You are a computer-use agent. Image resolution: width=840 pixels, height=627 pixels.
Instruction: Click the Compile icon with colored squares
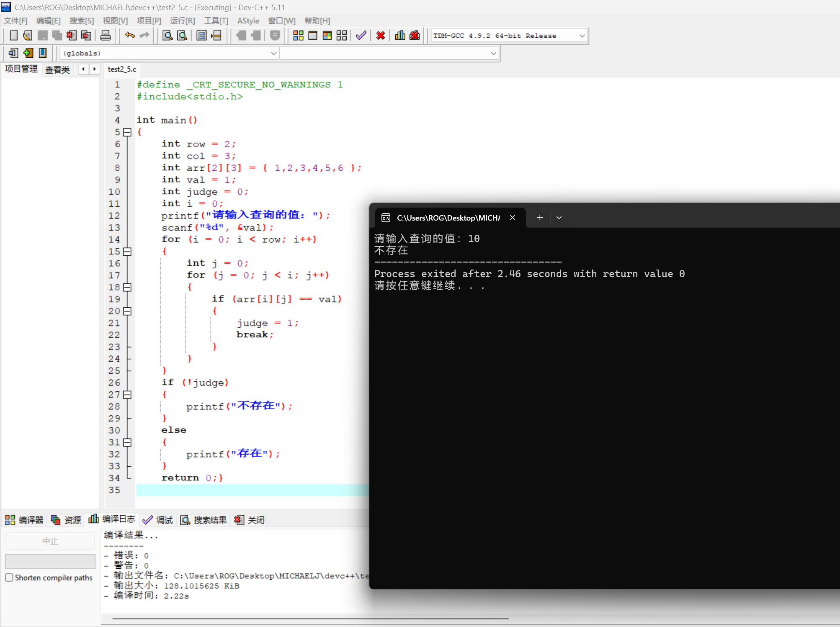pyautogui.click(x=298, y=36)
